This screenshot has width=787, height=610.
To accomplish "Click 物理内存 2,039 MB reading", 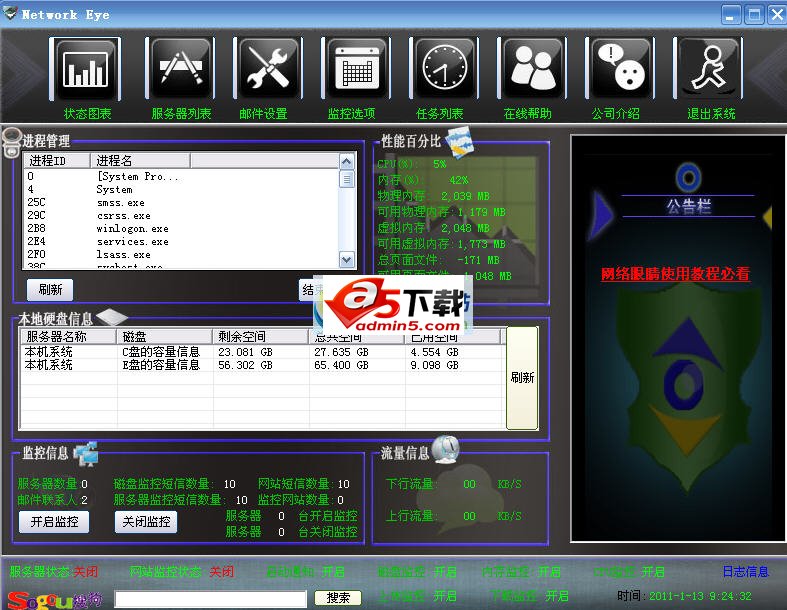I will tap(434, 196).
